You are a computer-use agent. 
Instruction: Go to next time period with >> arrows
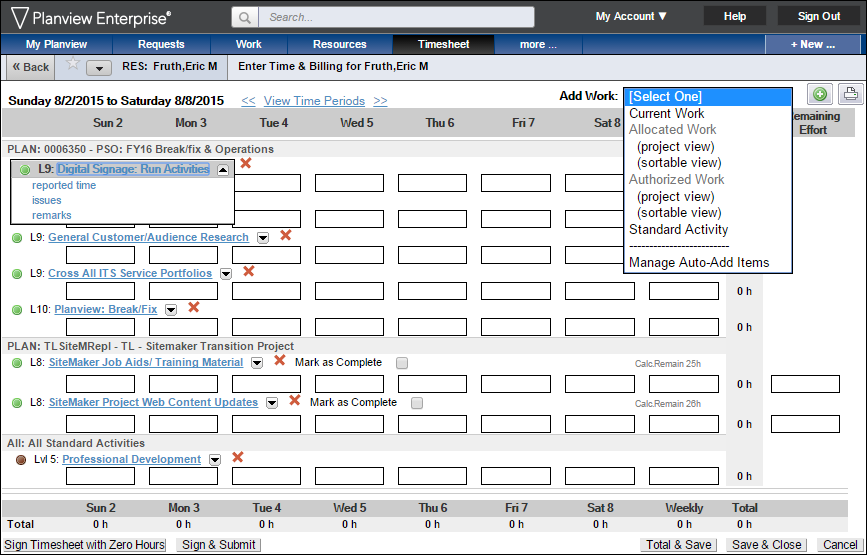[380, 101]
